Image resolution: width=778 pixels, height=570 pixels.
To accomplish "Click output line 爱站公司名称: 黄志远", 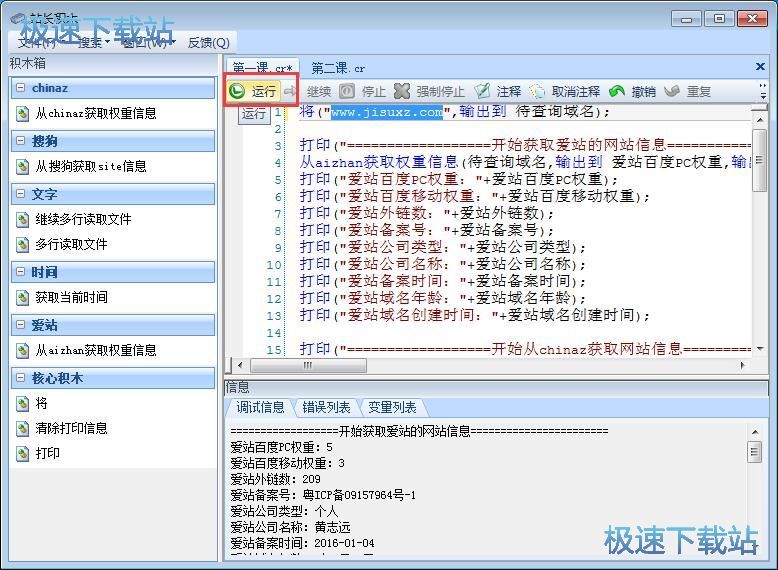I will coord(290,527).
